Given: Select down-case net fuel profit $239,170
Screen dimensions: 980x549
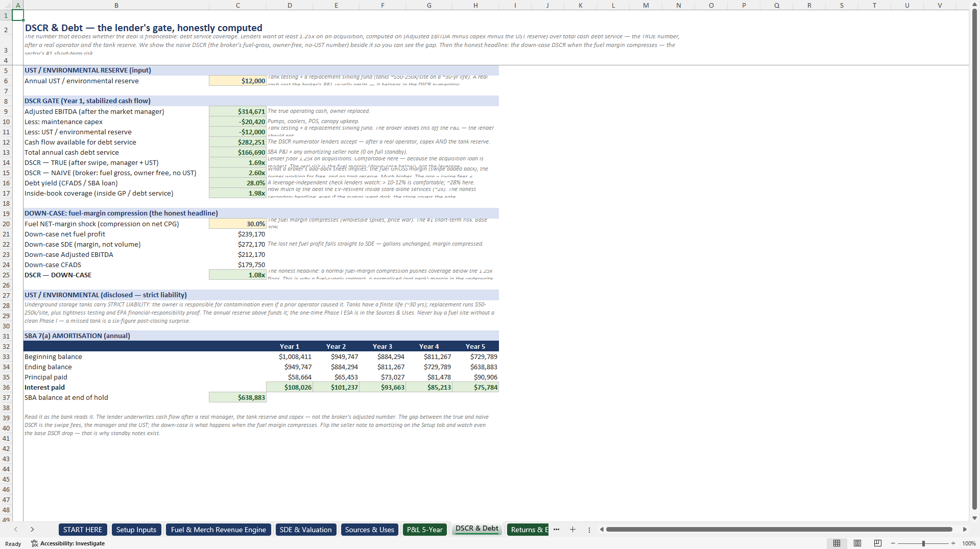Looking at the screenshot, I should [x=237, y=234].
